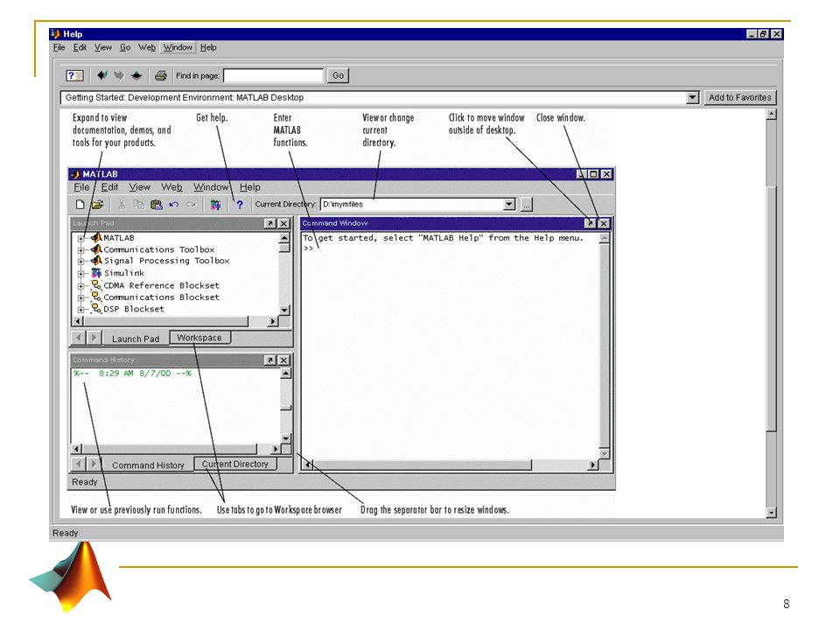Open Current Directory dropdown arrow

tap(509, 204)
